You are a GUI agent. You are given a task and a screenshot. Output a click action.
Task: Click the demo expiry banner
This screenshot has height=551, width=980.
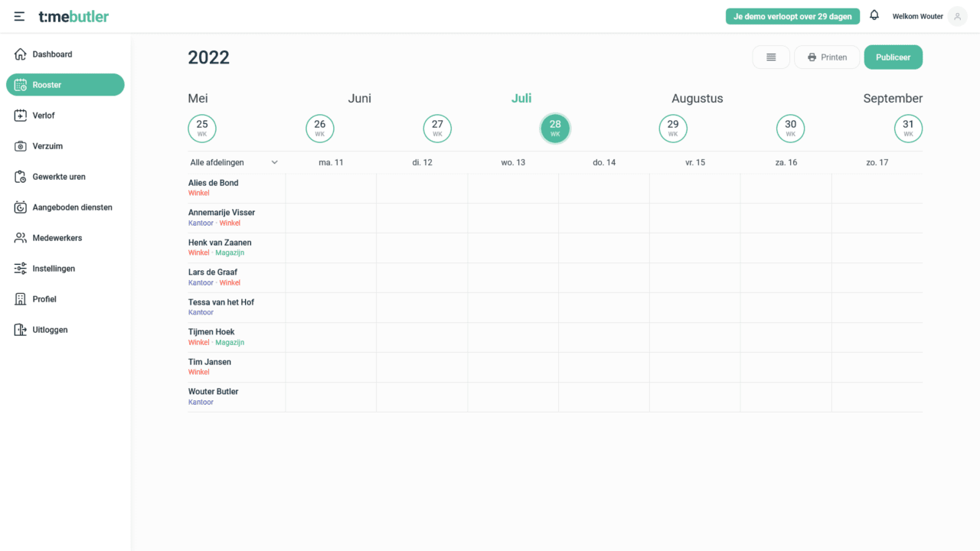pos(792,16)
